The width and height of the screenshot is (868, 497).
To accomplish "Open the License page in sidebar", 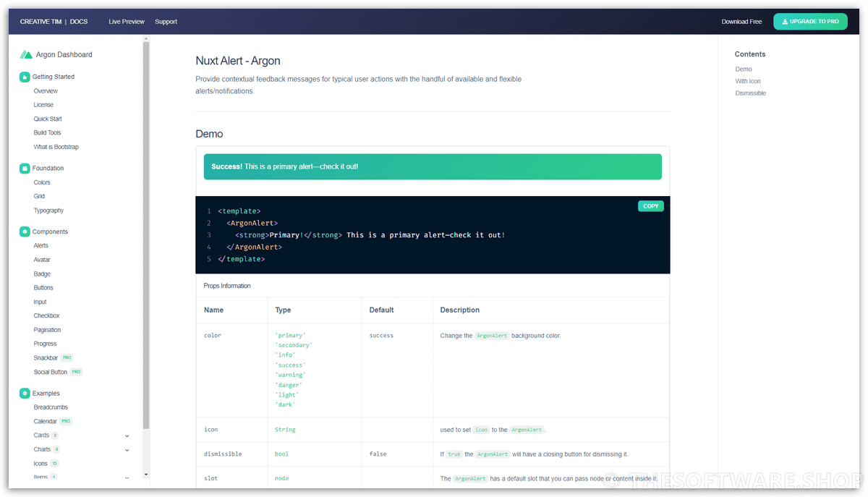I will pos(43,105).
